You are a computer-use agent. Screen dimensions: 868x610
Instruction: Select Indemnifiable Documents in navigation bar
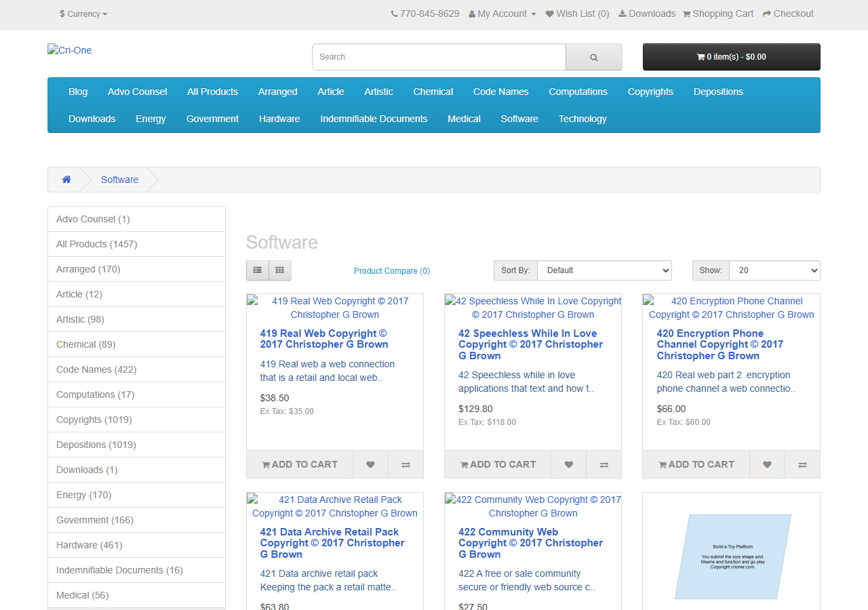point(374,119)
